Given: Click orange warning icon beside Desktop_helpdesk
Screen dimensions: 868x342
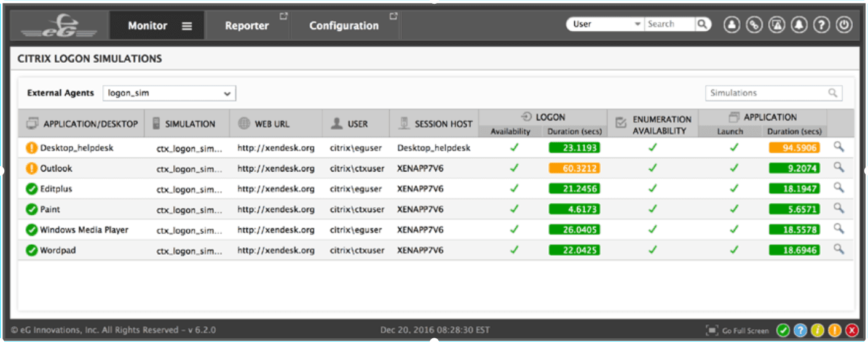Looking at the screenshot, I should (x=32, y=148).
